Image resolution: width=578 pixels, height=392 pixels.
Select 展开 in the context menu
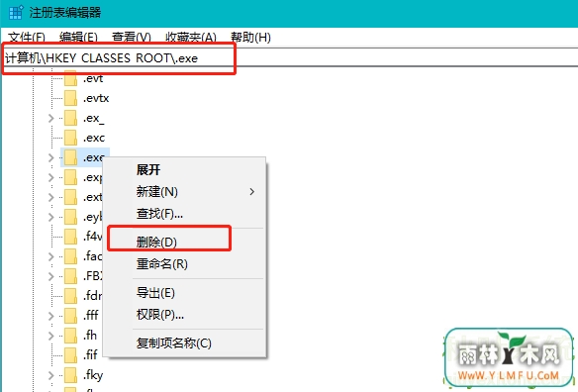148,169
